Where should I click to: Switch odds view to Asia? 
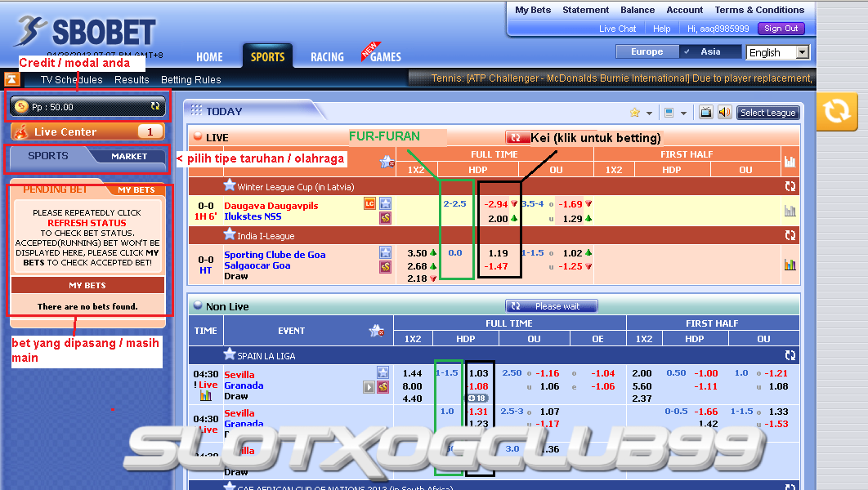pyautogui.click(x=710, y=51)
